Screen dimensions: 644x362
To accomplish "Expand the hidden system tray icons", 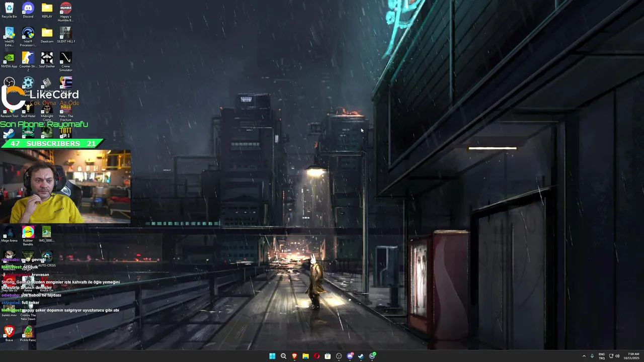I will point(584,356).
